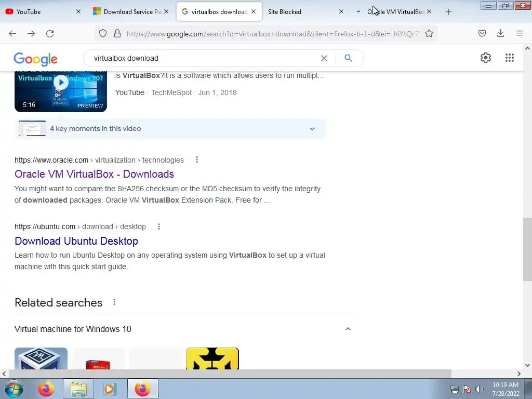Open Google quick settings gear
Screen dimensions: 532x399
[x=486, y=58]
